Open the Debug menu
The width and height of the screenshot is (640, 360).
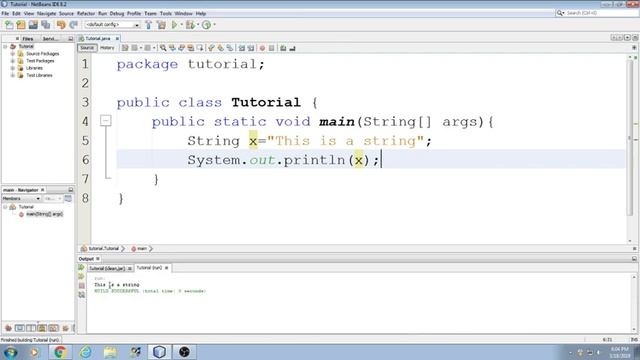117,13
